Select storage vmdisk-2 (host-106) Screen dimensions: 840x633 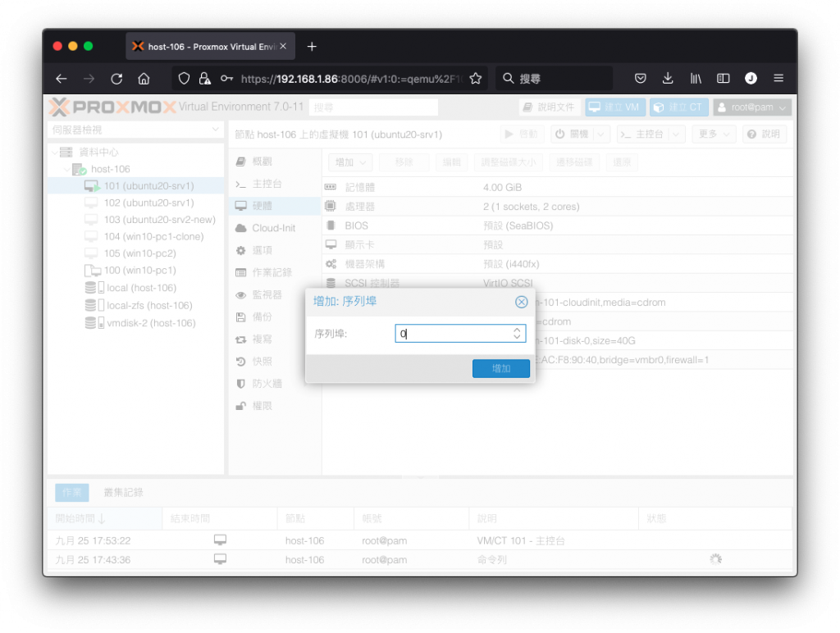coord(151,323)
